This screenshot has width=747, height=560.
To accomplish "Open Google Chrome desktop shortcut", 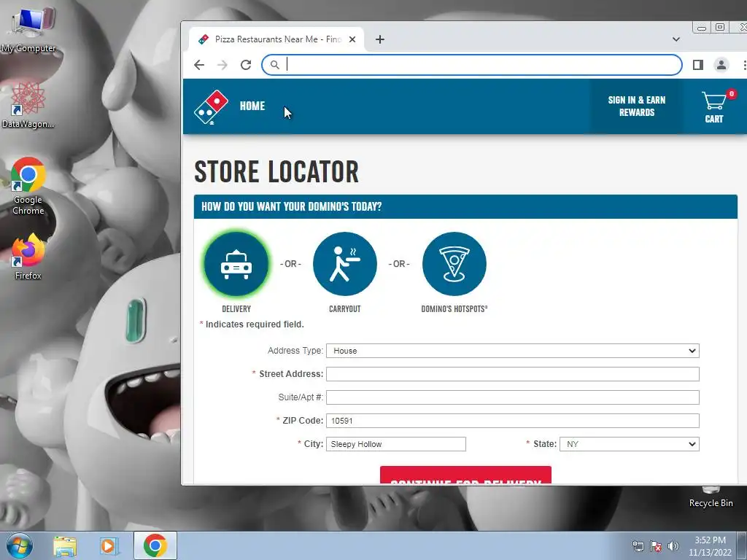I will [28, 186].
